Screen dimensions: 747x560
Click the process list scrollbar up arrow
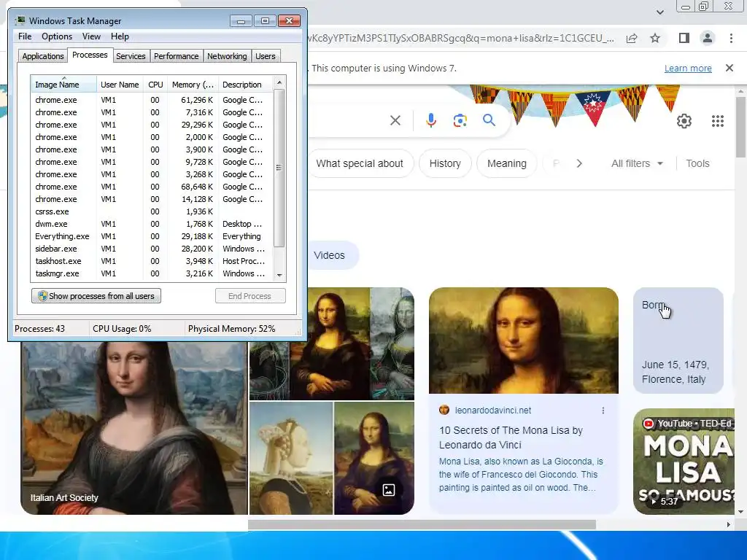coord(279,82)
